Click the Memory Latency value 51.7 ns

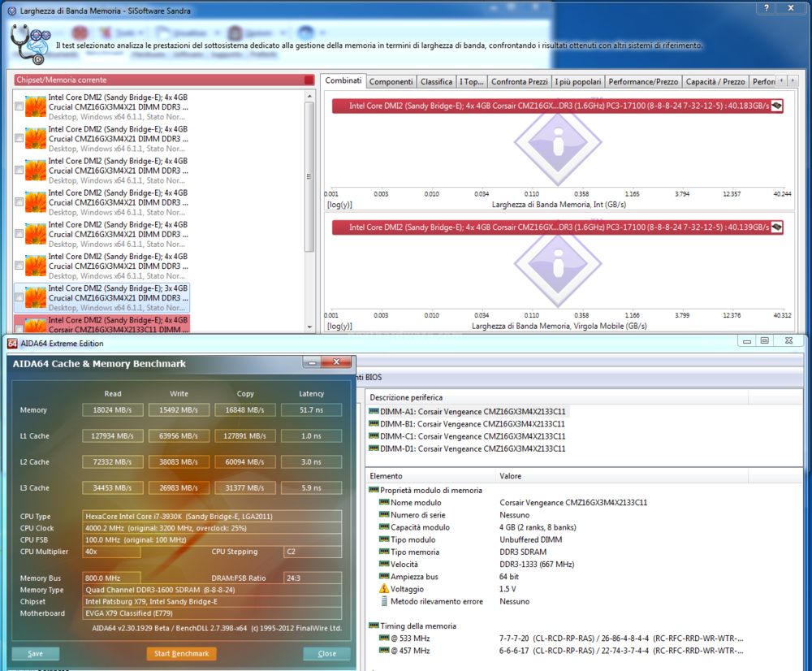[x=311, y=410]
